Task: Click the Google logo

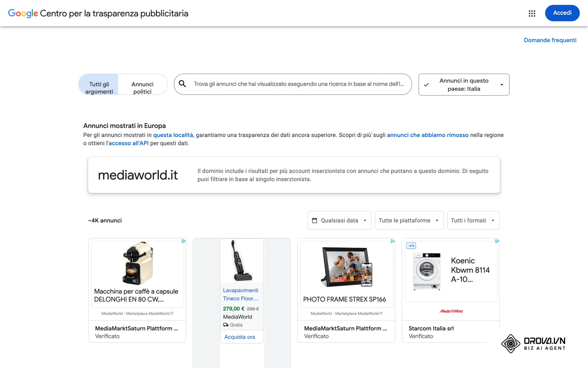Action: (23, 14)
